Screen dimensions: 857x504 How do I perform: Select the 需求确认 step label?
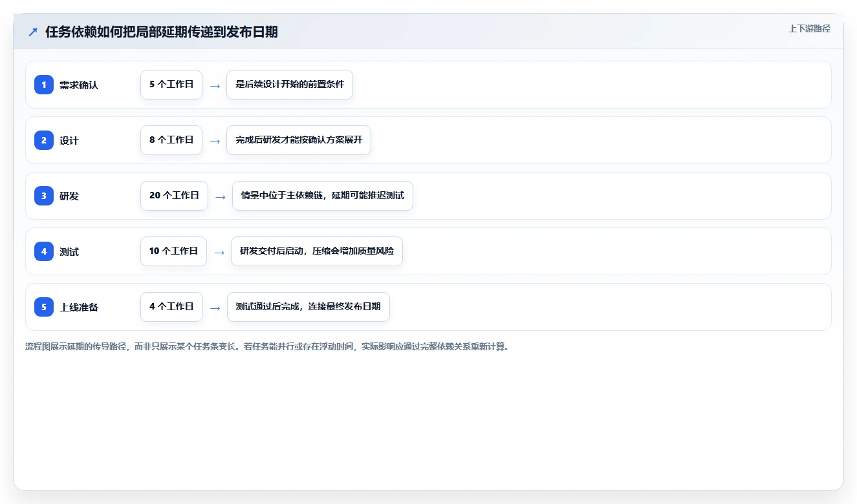pos(79,85)
